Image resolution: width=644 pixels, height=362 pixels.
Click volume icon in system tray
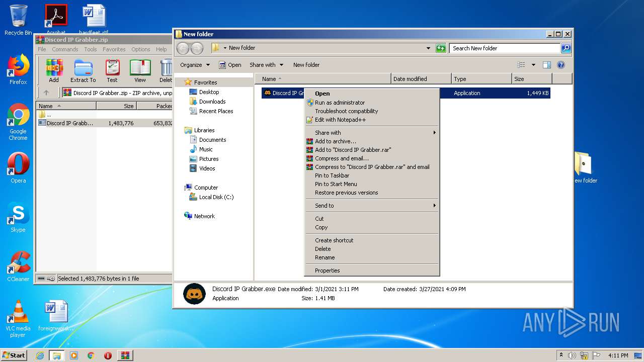(572, 355)
